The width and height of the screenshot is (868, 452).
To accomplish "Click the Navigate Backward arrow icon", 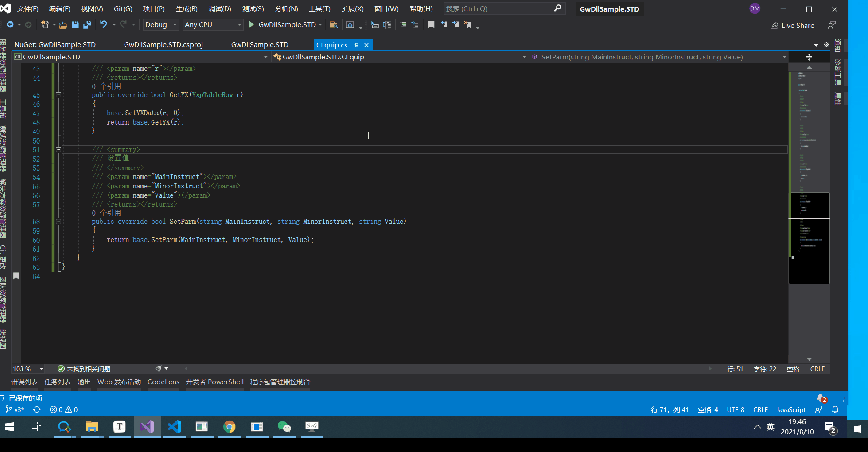I will tap(10, 25).
